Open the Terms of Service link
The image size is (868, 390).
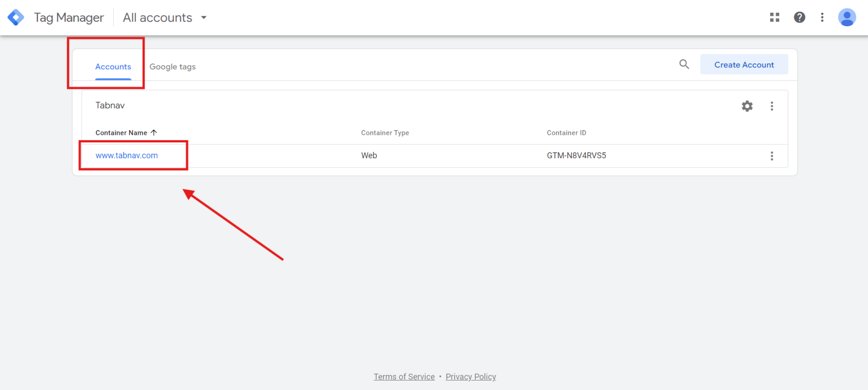coord(404,377)
